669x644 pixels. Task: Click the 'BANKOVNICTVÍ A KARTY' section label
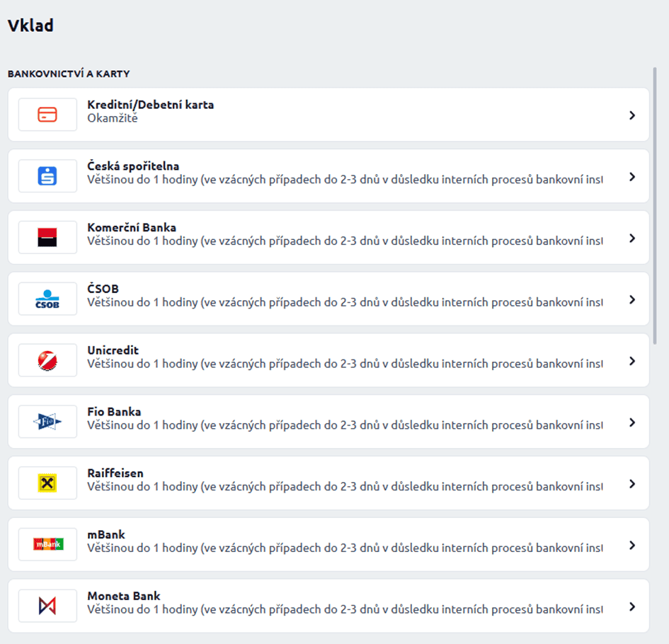click(x=69, y=74)
